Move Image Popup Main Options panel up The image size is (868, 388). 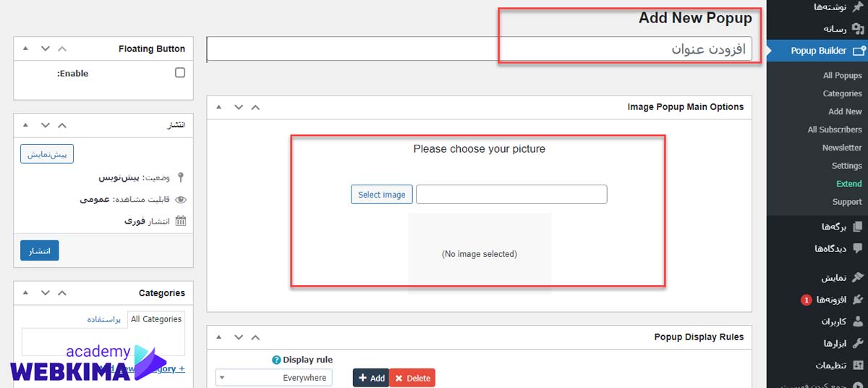255,107
